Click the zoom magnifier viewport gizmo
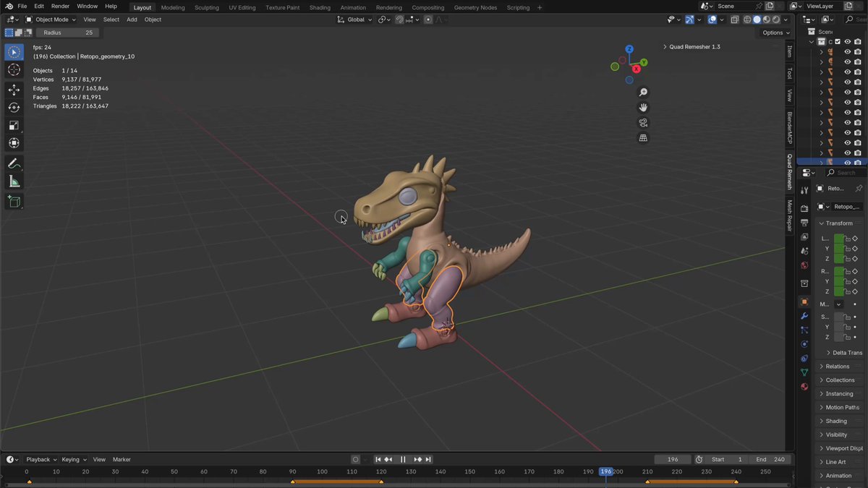This screenshot has height=488, width=868. coord(643,93)
